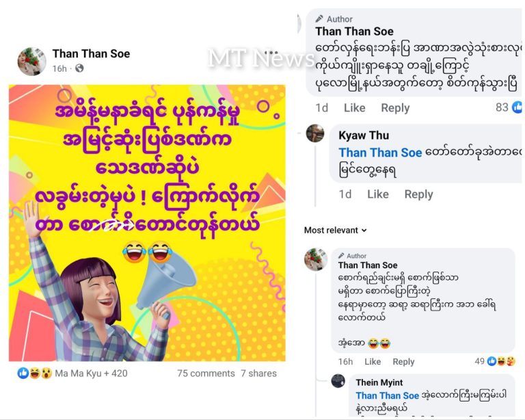Click the Ma Ma Kyu + 420 reactions text

point(91,373)
